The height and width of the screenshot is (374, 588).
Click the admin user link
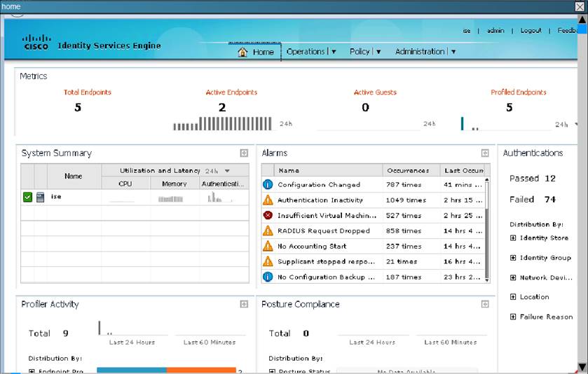[x=495, y=31]
